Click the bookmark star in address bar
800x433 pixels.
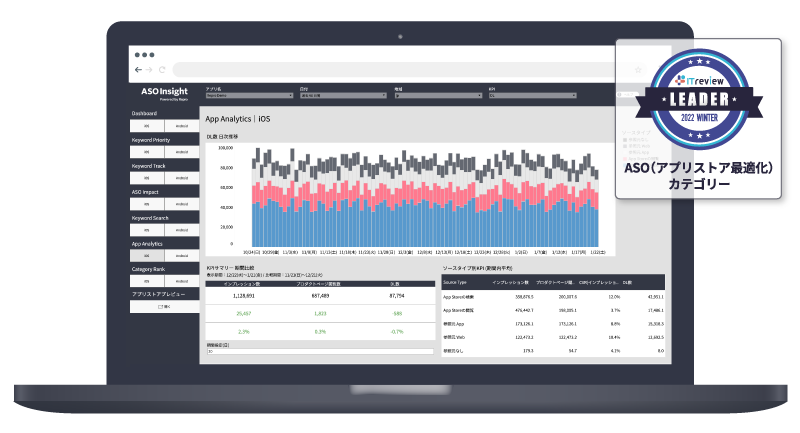click(638, 69)
